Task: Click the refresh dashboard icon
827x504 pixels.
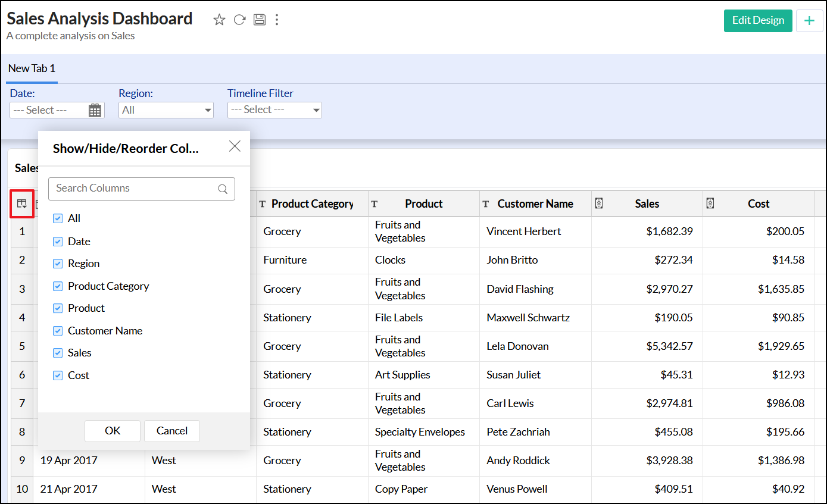Action: [239, 20]
